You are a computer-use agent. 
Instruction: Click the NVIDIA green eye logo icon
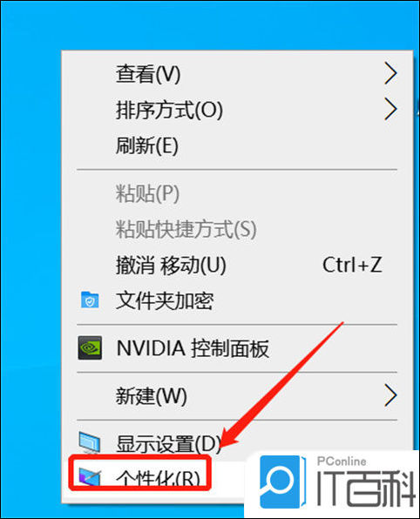coord(90,347)
